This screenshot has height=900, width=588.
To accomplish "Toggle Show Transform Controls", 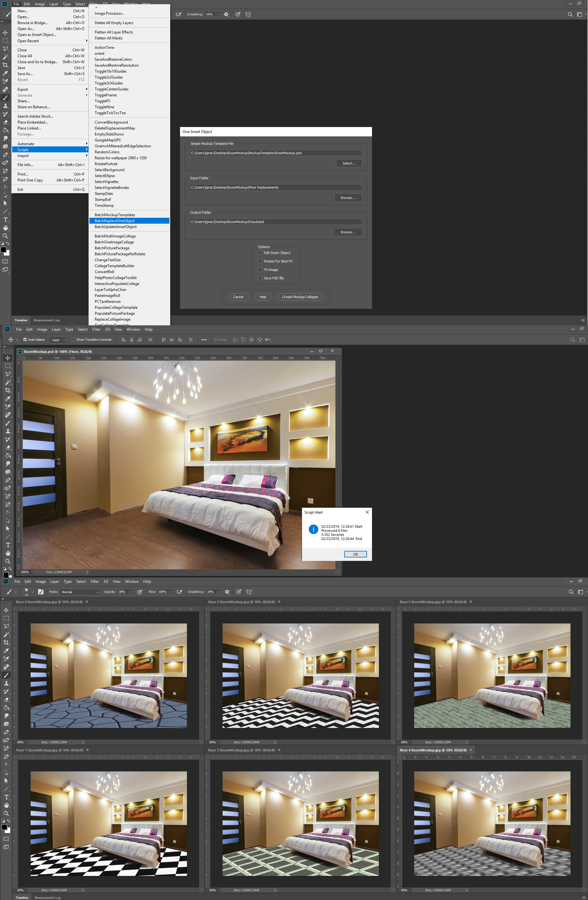I will [73, 340].
